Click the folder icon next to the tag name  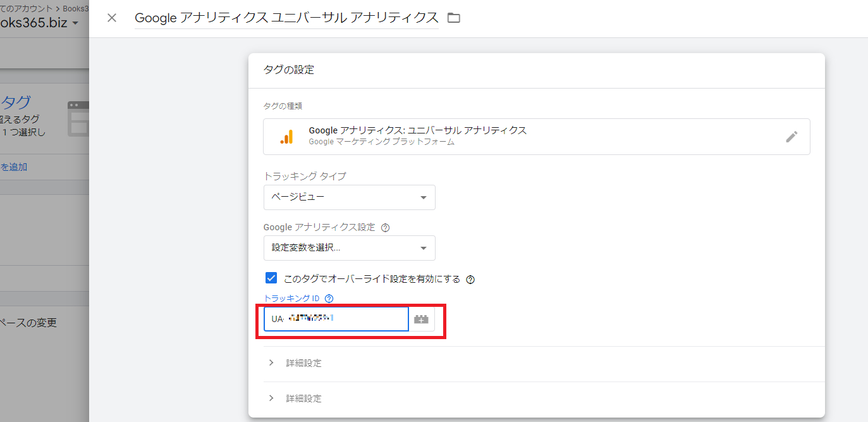tap(454, 18)
